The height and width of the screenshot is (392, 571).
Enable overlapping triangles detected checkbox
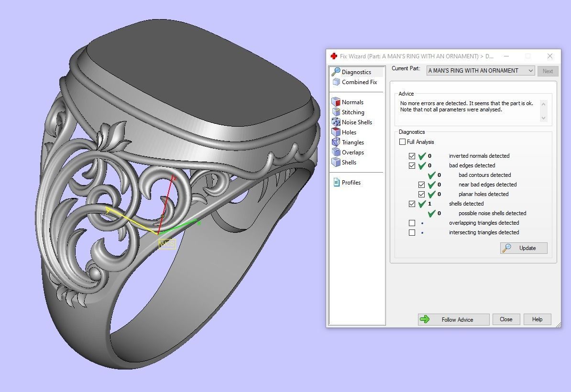[412, 223]
